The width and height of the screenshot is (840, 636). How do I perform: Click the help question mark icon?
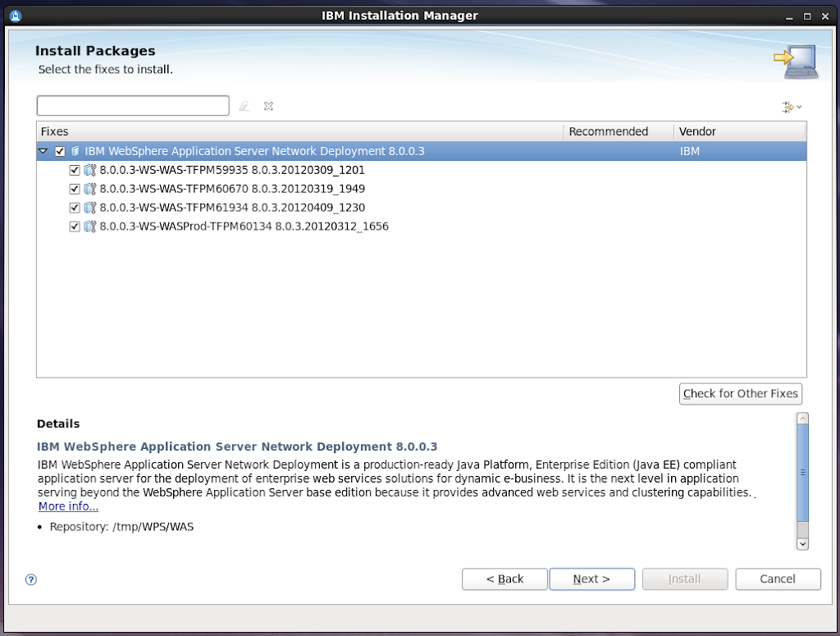[31, 579]
